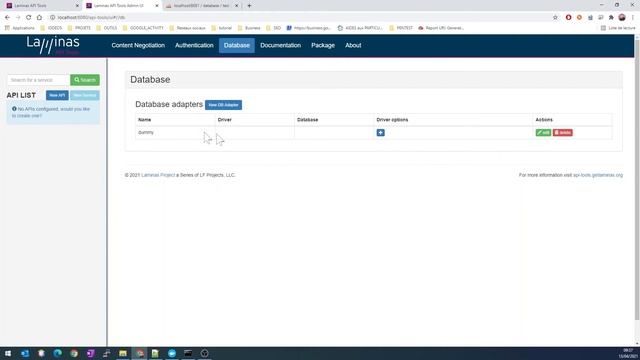This screenshot has height=360, width=640.
Task: Delete the dummy database adapter
Action: point(563,133)
